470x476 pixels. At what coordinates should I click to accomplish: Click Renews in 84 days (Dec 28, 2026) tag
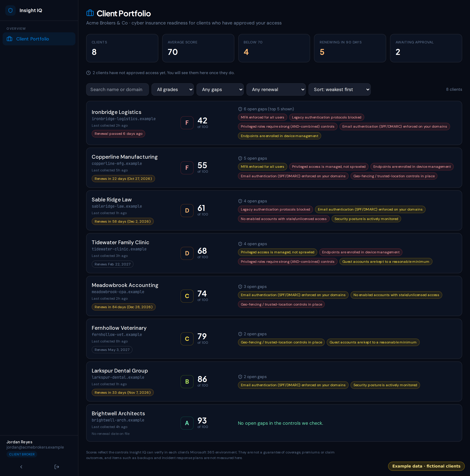(124, 307)
